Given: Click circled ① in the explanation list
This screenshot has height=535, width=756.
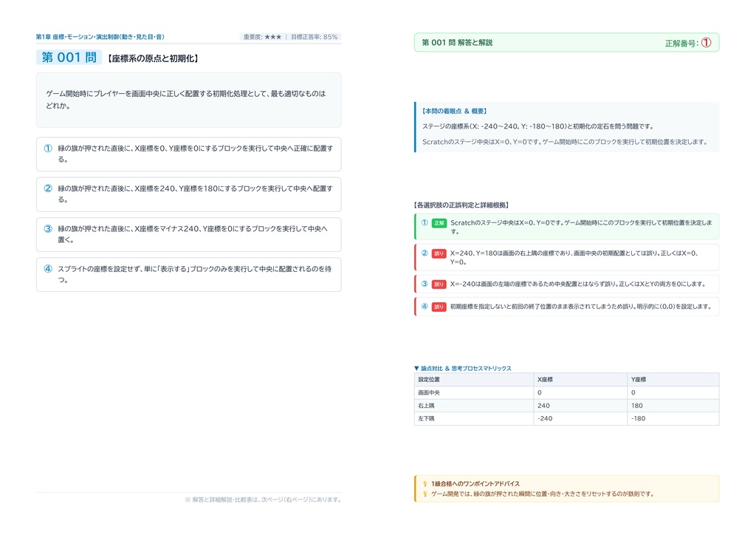Looking at the screenshot, I should point(425,222).
